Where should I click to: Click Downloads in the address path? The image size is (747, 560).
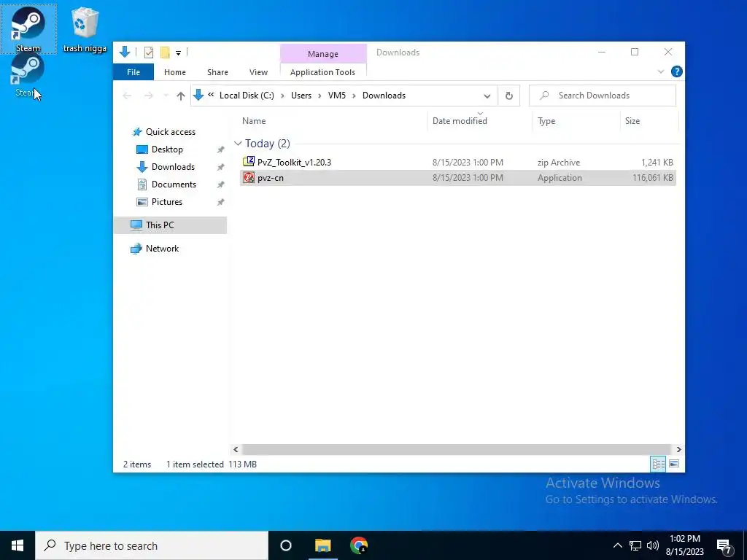coord(384,96)
